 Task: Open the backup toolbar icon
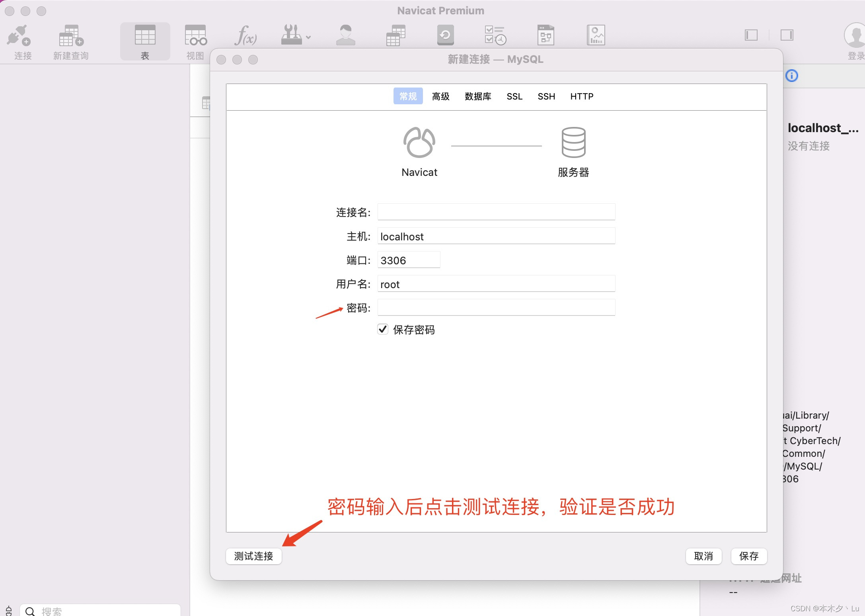coord(446,35)
